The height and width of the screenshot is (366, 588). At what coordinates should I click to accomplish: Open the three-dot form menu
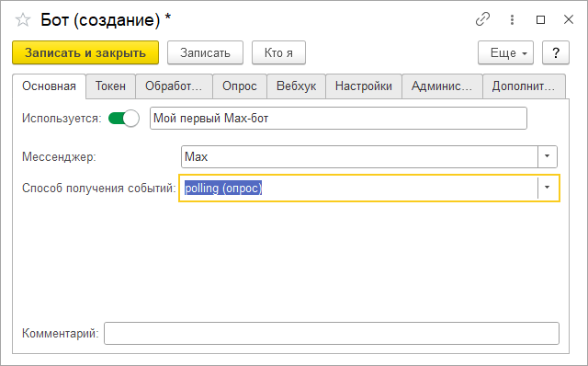point(512,19)
